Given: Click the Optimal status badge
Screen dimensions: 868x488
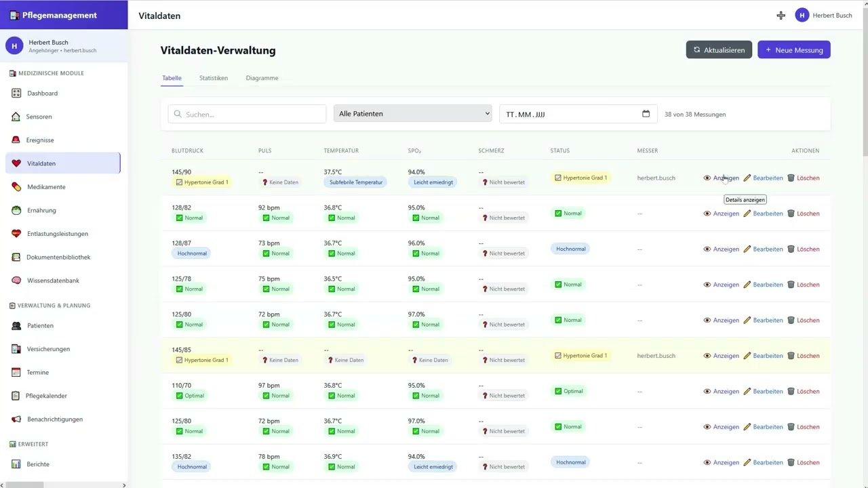Looking at the screenshot, I should (x=568, y=392).
